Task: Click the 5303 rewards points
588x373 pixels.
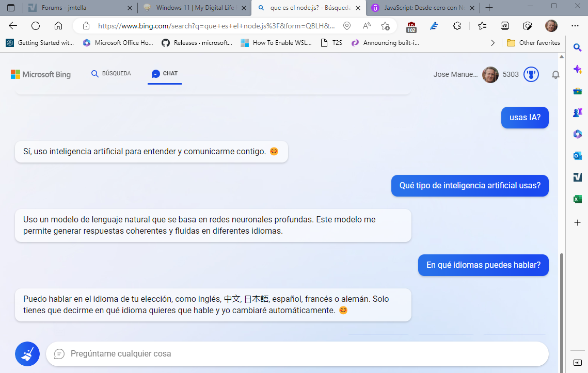Action: [x=511, y=75]
